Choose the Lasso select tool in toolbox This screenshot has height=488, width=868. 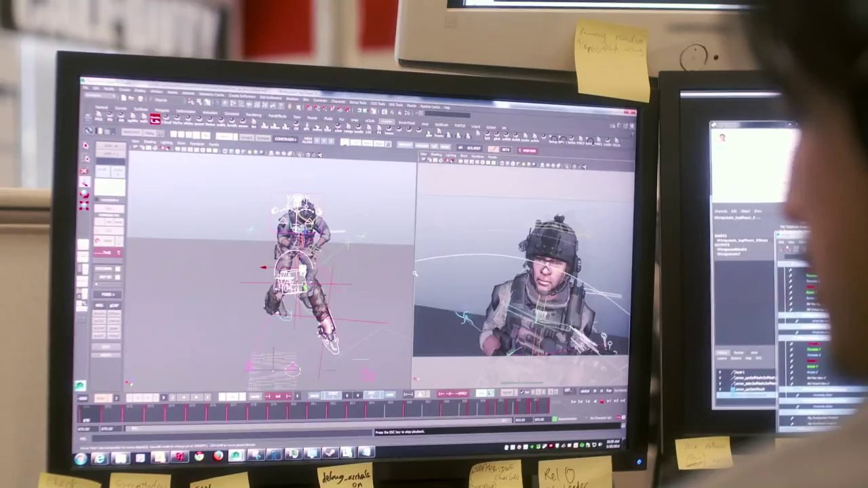(x=85, y=157)
